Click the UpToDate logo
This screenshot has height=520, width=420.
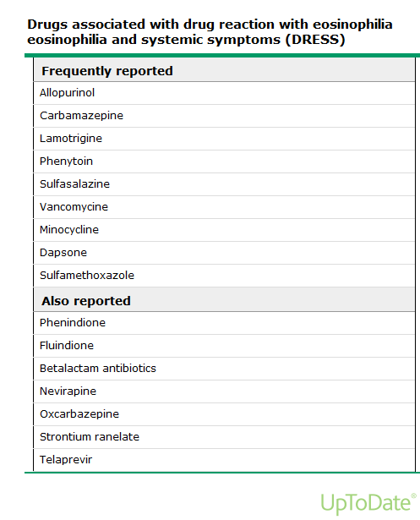click(368, 503)
